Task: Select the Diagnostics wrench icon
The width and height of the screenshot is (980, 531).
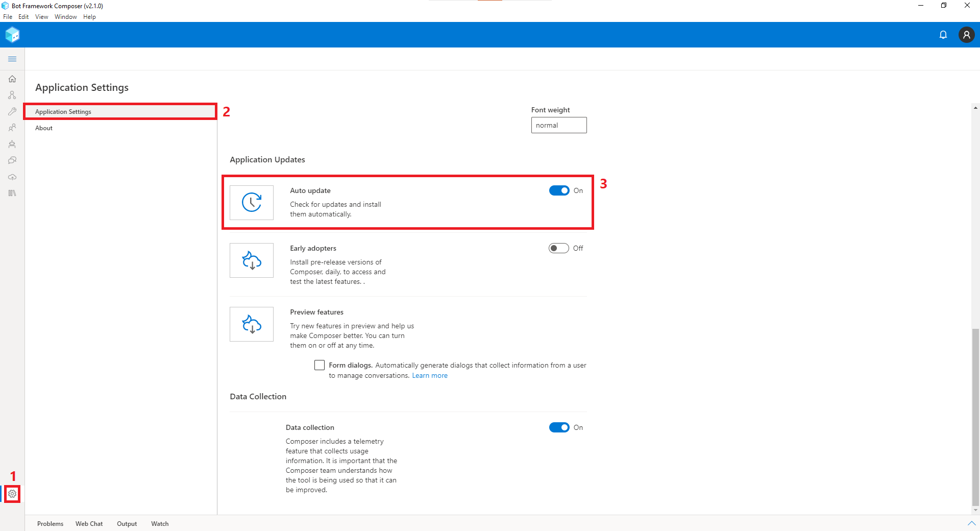Action: pyautogui.click(x=12, y=111)
